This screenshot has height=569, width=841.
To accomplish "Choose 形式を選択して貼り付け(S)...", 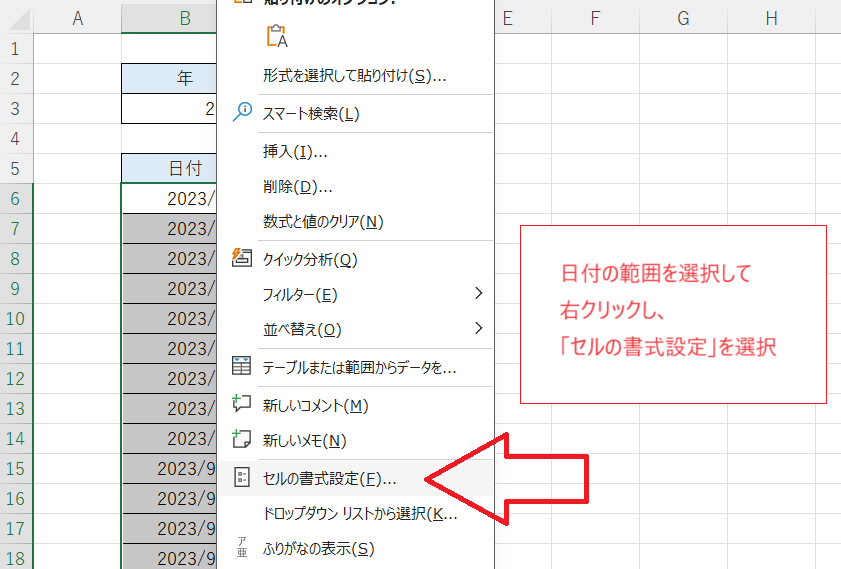I will [355, 76].
